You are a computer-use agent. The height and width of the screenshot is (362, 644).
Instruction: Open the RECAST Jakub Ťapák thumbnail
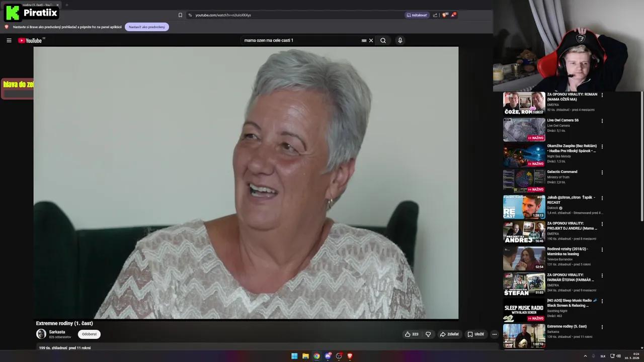tap(524, 207)
